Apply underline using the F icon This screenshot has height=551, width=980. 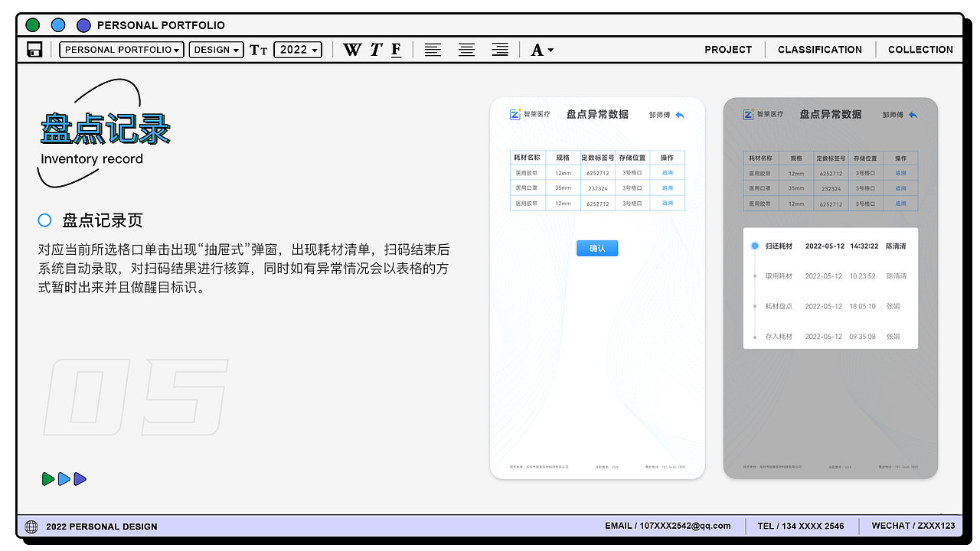click(396, 49)
